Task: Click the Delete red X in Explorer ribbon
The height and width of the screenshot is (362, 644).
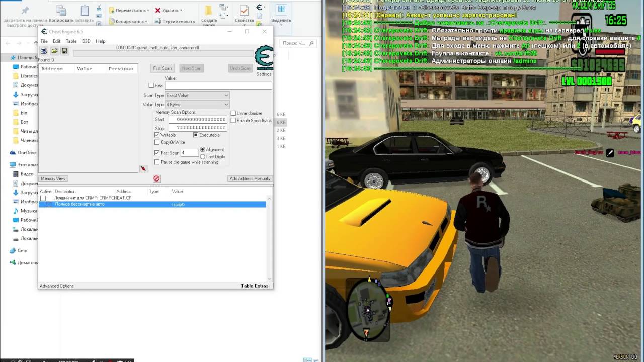Action: pos(158,10)
